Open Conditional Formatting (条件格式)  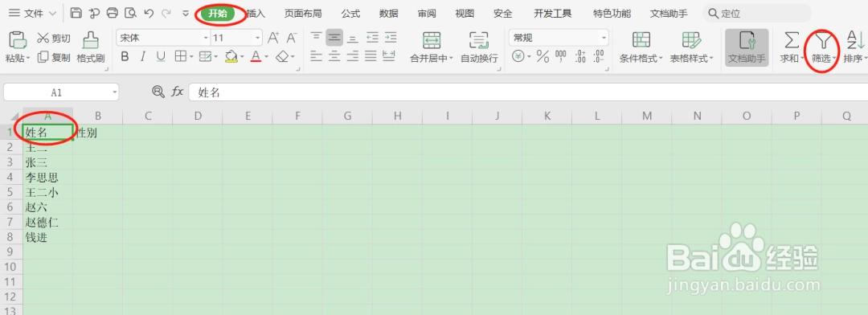point(641,47)
